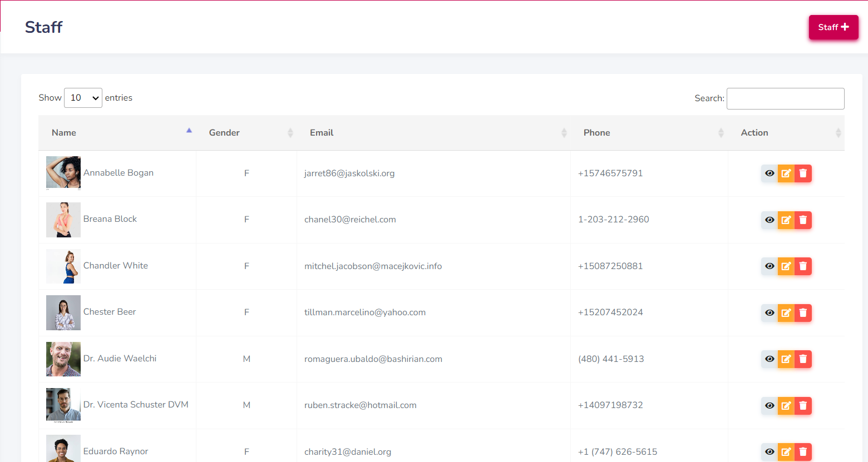Click phone number (480) 441-5913
This screenshot has width=868, height=462.
(611, 359)
